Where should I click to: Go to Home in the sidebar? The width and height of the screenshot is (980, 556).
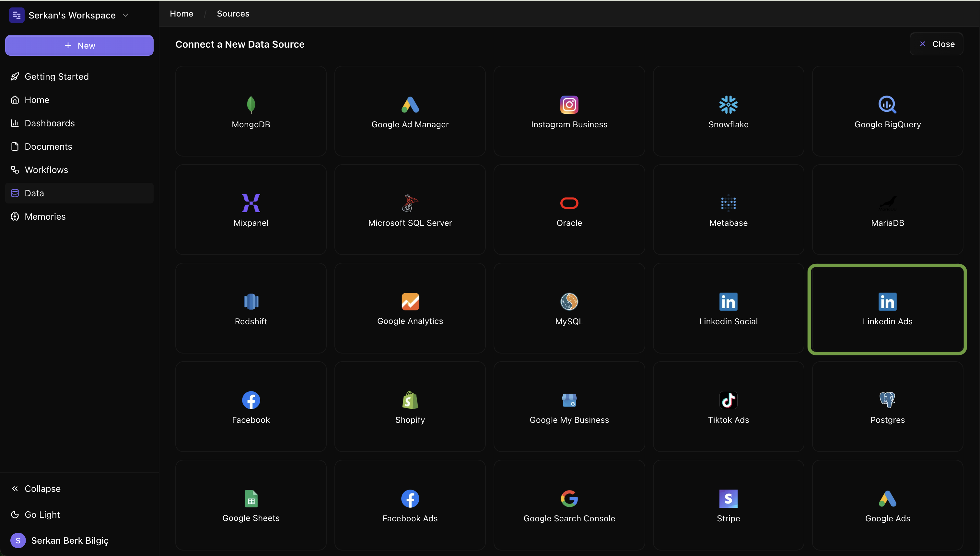tap(79, 100)
